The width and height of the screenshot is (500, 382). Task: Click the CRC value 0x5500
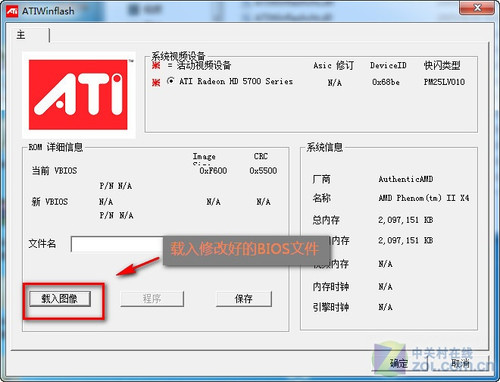point(263,171)
